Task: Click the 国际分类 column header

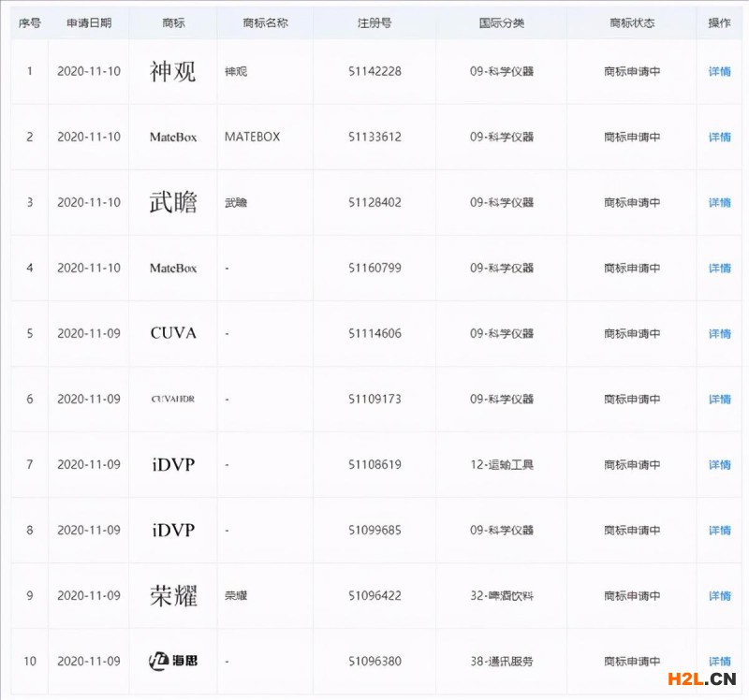Action: tap(502, 22)
